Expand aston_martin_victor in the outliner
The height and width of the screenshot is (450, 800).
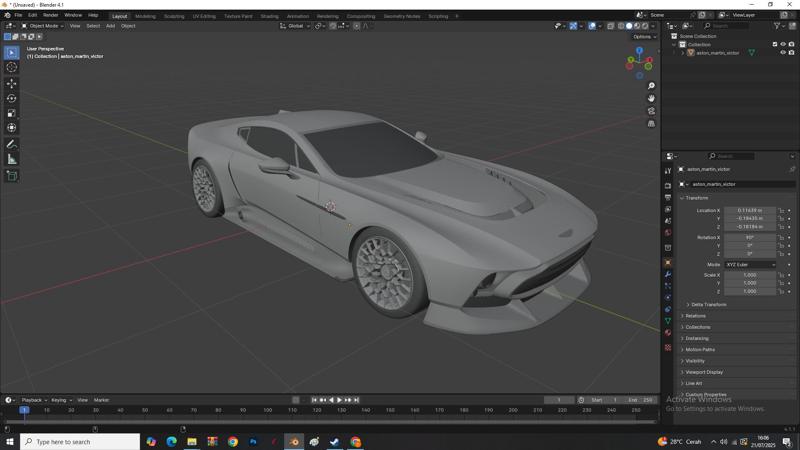point(683,53)
